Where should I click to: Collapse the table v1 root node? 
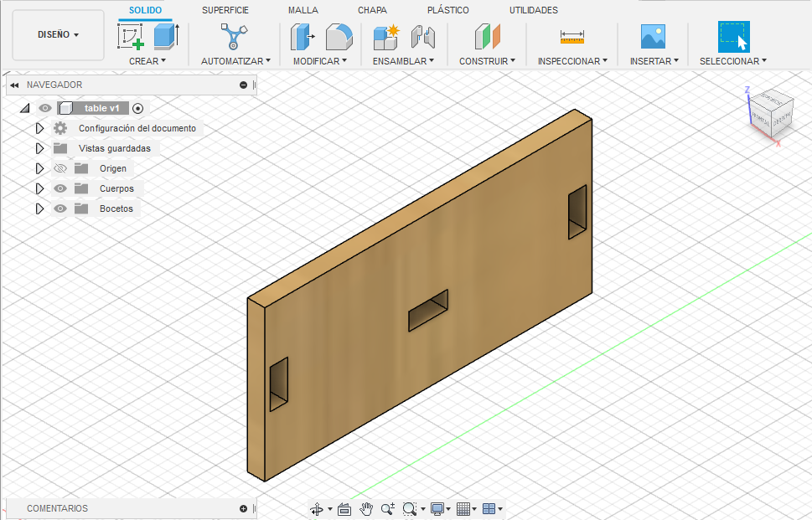click(24, 108)
